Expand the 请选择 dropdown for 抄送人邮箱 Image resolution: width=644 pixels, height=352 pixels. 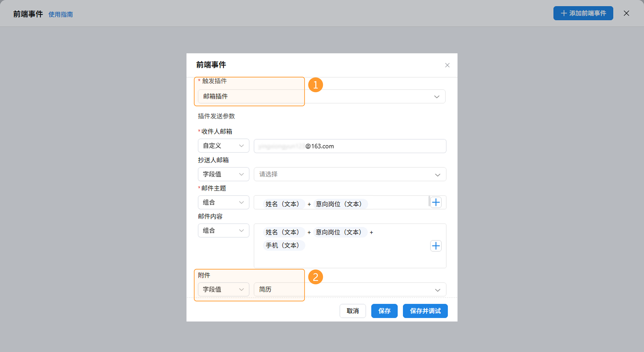[350, 174]
